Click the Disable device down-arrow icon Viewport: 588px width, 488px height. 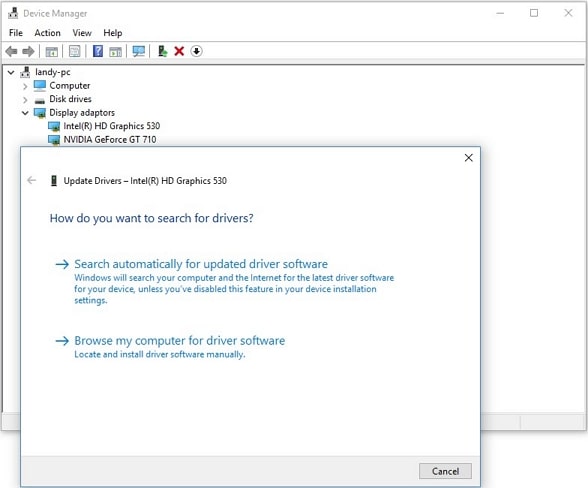coord(196,51)
